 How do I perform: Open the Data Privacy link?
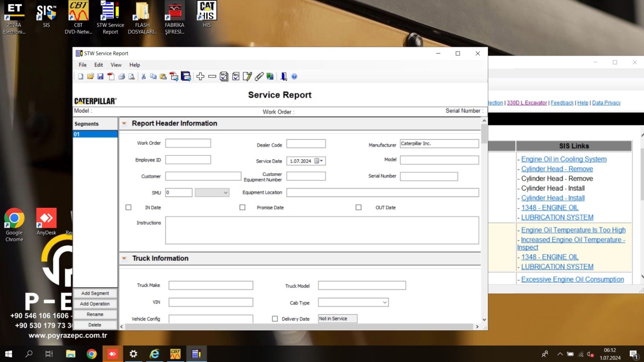(x=606, y=103)
